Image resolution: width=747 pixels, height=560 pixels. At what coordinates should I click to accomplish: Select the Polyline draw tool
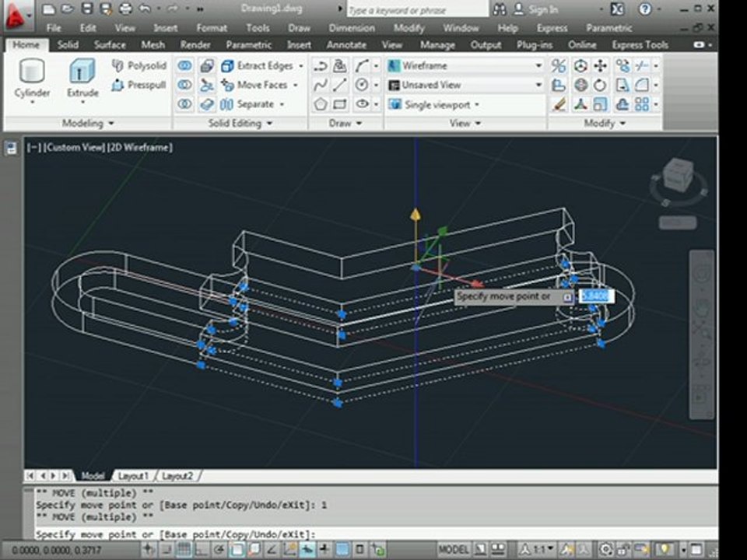tap(321, 65)
